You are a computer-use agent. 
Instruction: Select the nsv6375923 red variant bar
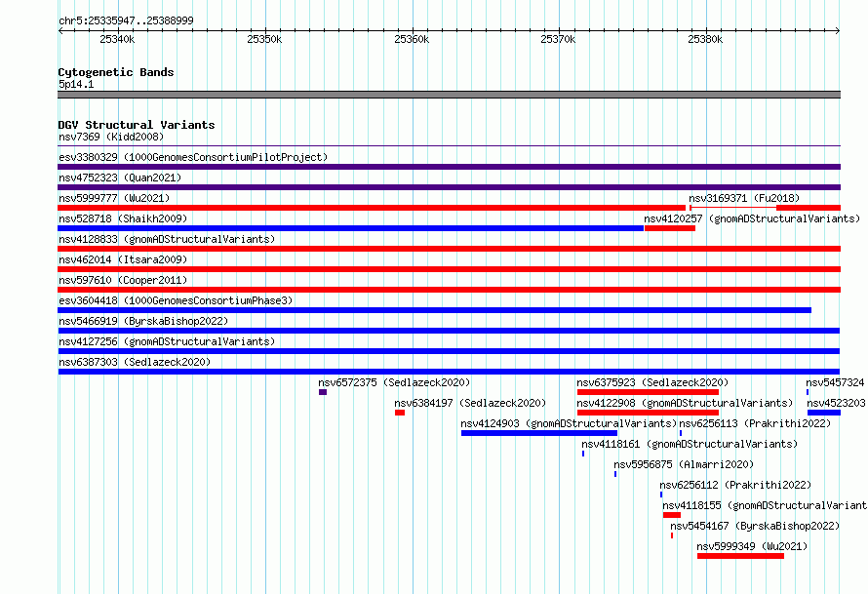(x=648, y=392)
